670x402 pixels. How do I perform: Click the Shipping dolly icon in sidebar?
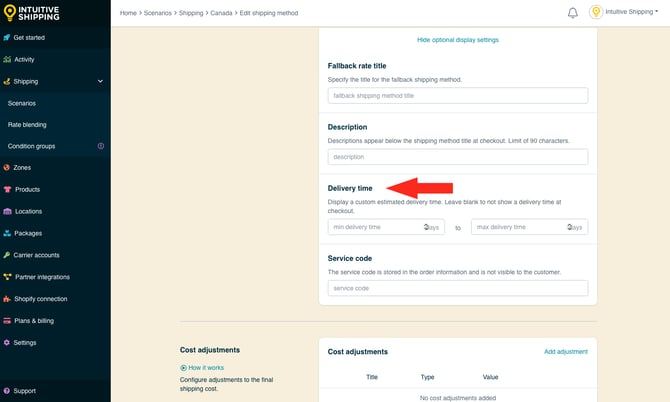pyautogui.click(x=7, y=81)
